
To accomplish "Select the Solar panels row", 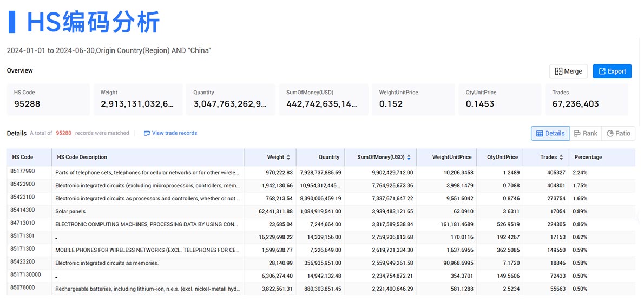I will click(x=321, y=212).
